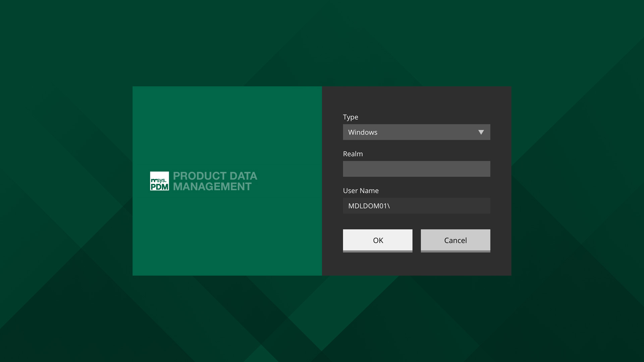Place cursor after 'MDLDOM01\' text

391,206
